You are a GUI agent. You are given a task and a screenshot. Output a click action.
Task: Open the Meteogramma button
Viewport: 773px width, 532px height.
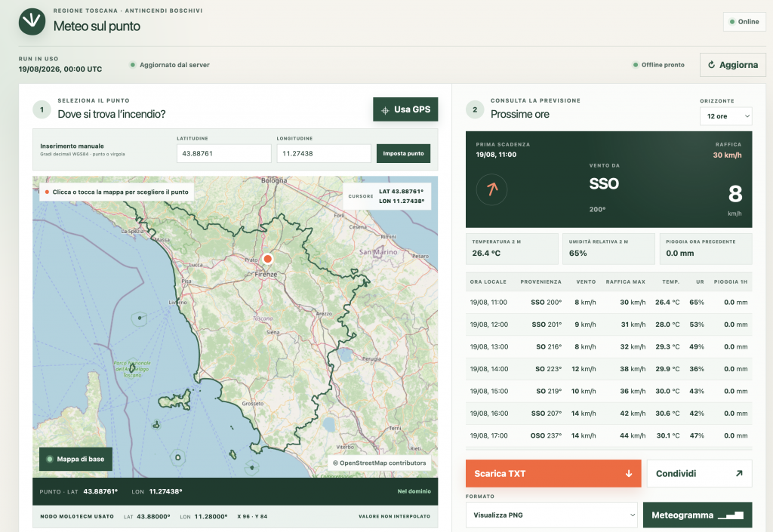coord(698,515)
